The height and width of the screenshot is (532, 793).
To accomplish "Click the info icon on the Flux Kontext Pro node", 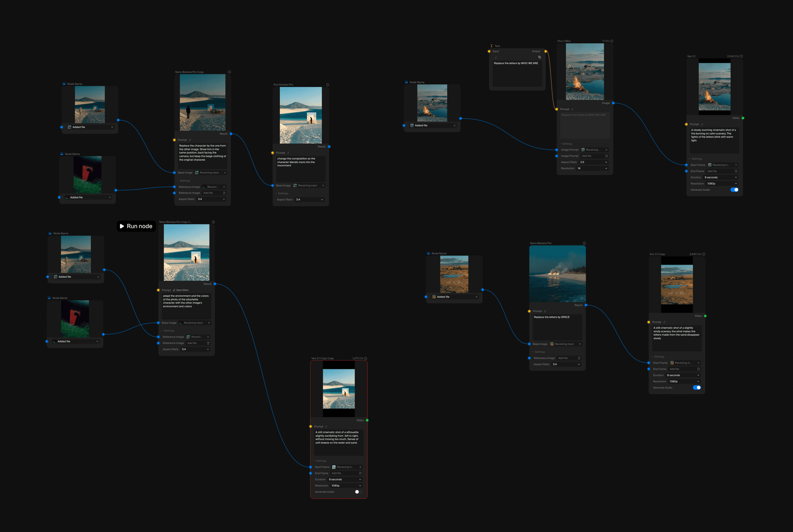I will pos(328,84).
